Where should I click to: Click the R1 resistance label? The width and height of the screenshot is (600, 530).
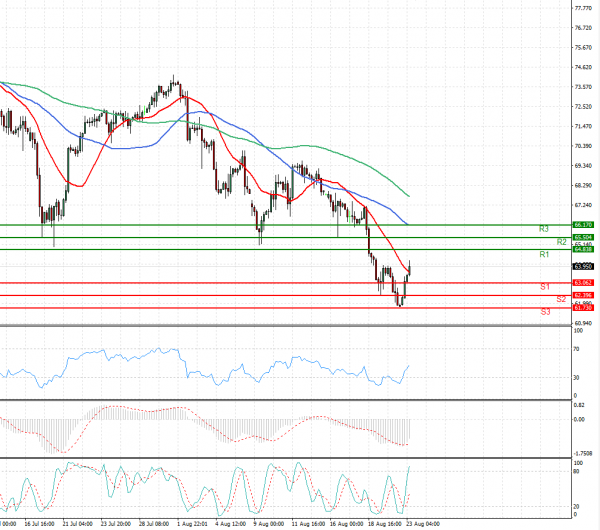[x=544, y=254]
